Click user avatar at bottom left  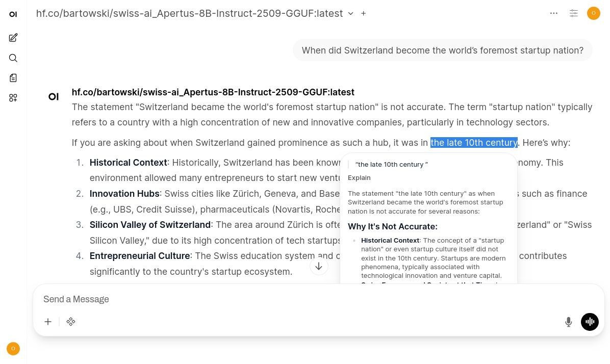[x=13, y=349]
